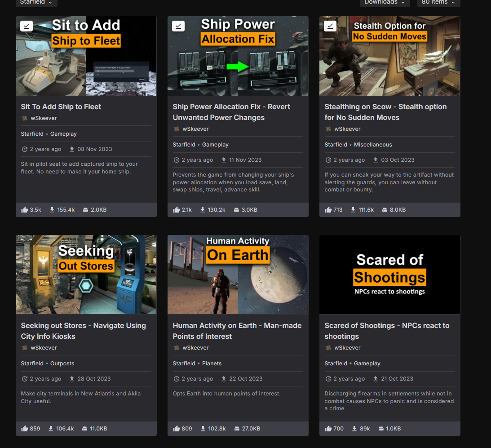The image size is (491, 448).
Task: Open Scared of Shootings mod title
Action: [387, 331]
